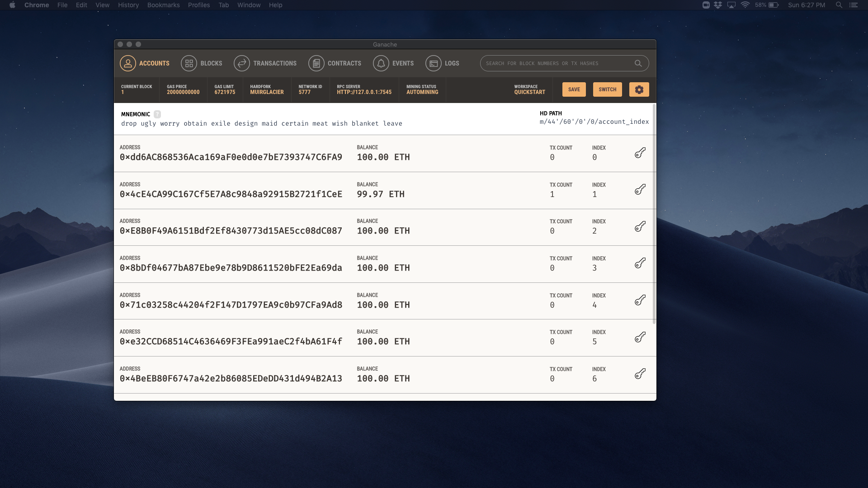The image size is (868, 488).
Task: Open the Ganache settings gear
Action: click(639, 89)
